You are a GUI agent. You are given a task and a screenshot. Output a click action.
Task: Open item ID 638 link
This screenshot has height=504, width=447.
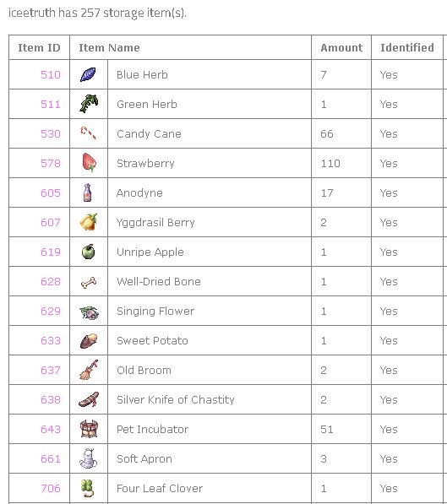(x=51, y=400)
